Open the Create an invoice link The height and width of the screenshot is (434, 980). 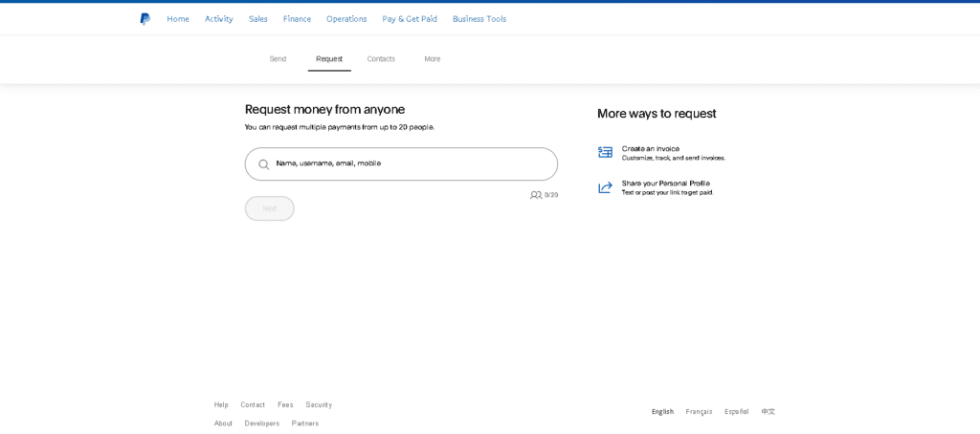tap(651, 148)
